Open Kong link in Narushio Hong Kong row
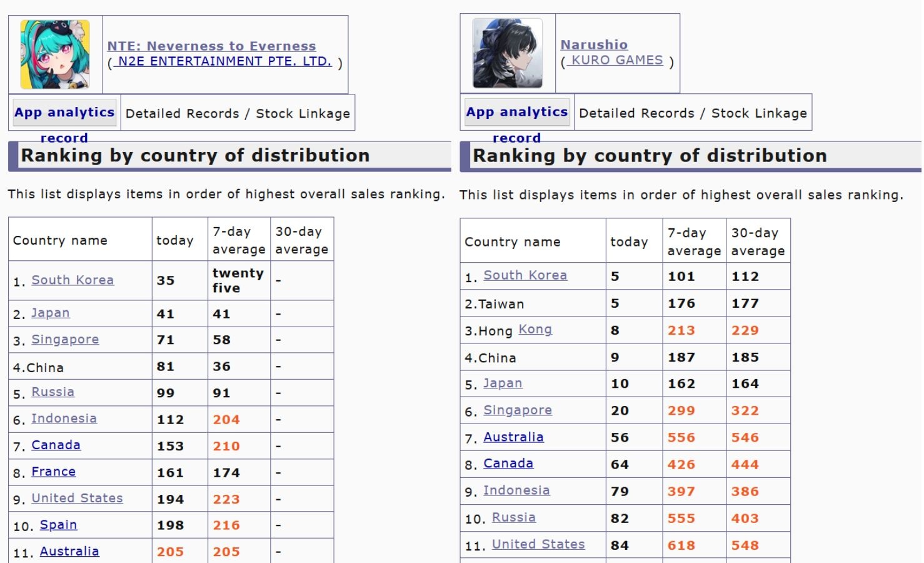This screenshot has height=563, width=924. (x=535, y=329)
